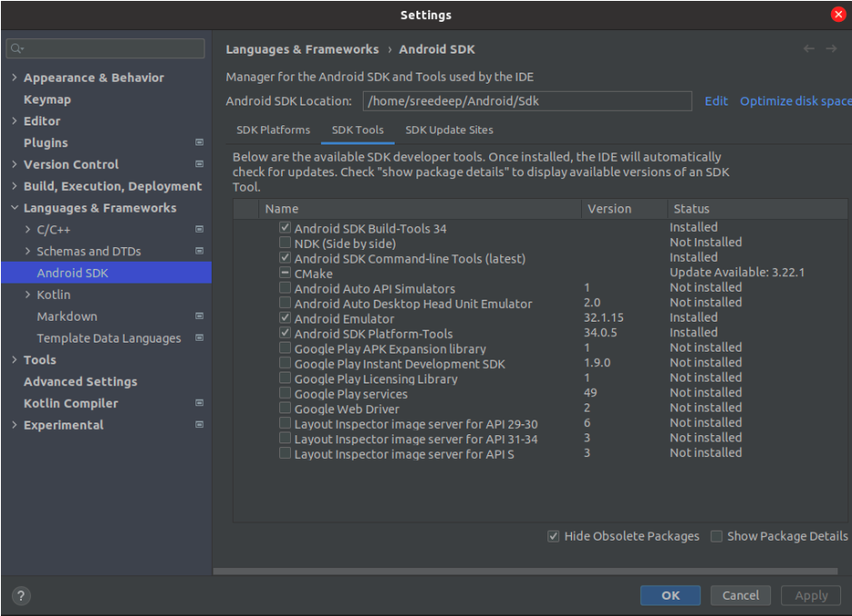Click Cancel button

tap(740, 595)
